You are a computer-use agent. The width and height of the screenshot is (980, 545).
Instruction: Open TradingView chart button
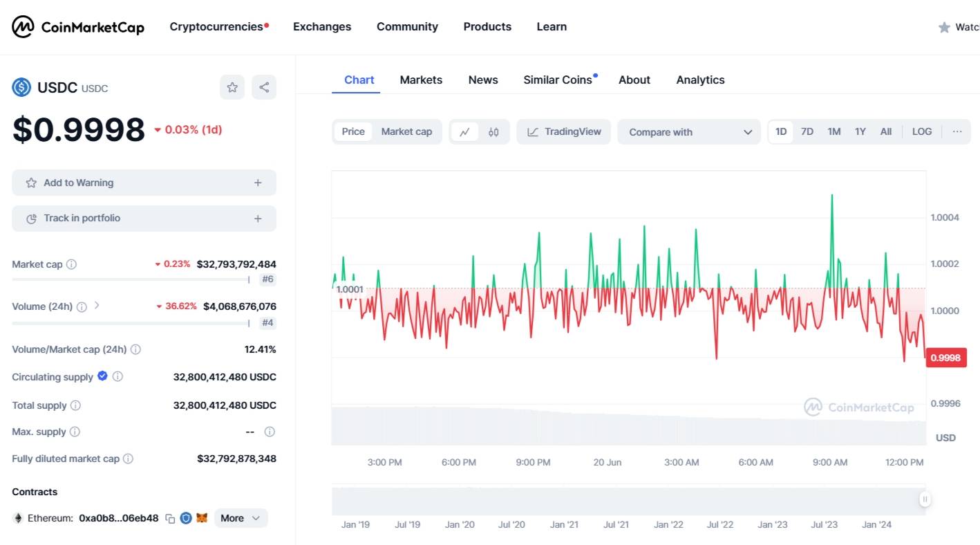[563, 132]
